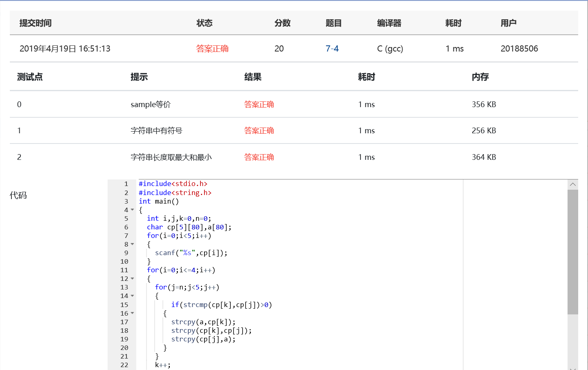
Task: Click test point hint 字符串中有符号
Action: 156,130
